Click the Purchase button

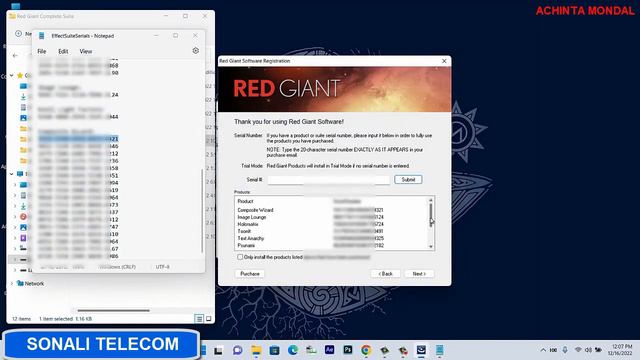pos(250,274)
